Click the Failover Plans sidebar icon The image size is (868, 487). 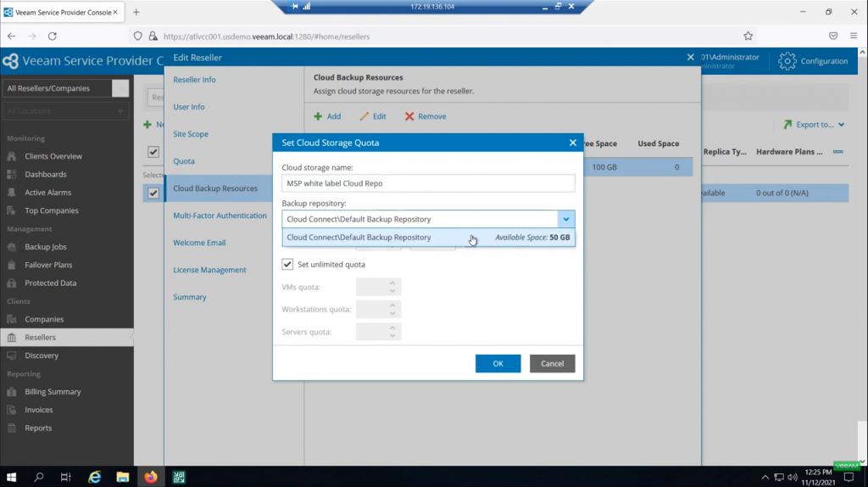[x=12, y=265]
